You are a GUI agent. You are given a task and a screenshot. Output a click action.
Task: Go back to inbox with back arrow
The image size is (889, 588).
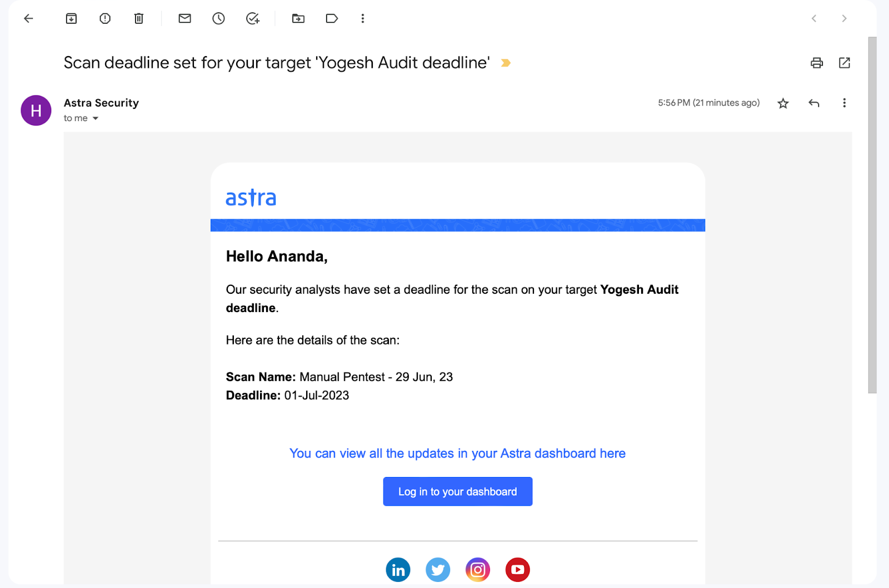28,18
